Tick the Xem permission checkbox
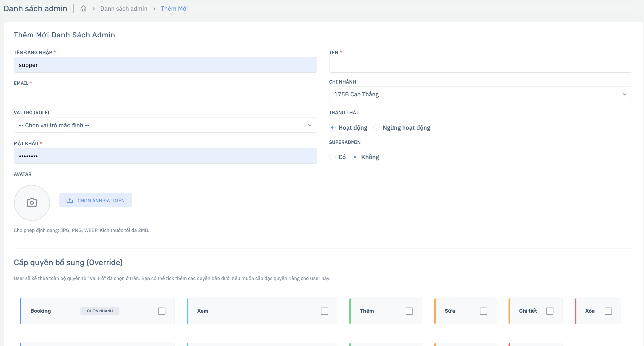 point(324,311)
